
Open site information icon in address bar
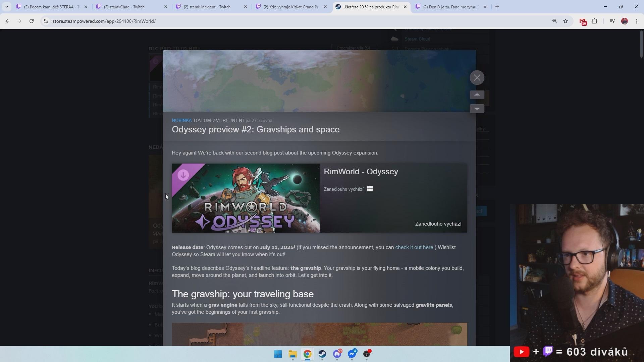tap(46, 21)
